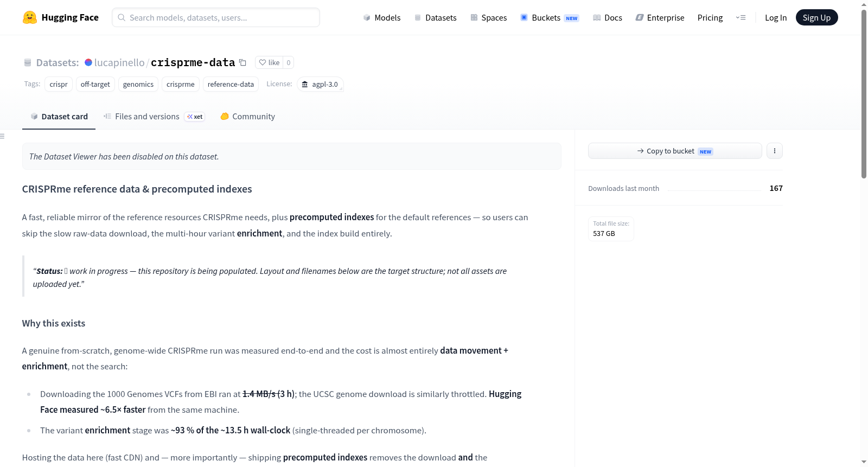The image size is (868, 467).
Task: Open the Community tab
Action: 247,116
